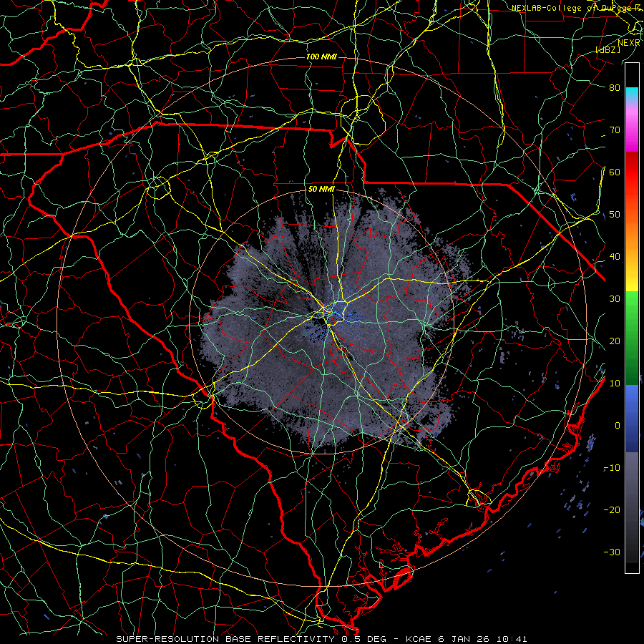Image resolution: width=644 pixels, height=644 pixels.
Task: Click the 100 NMI range ring label
Action: 321,57
